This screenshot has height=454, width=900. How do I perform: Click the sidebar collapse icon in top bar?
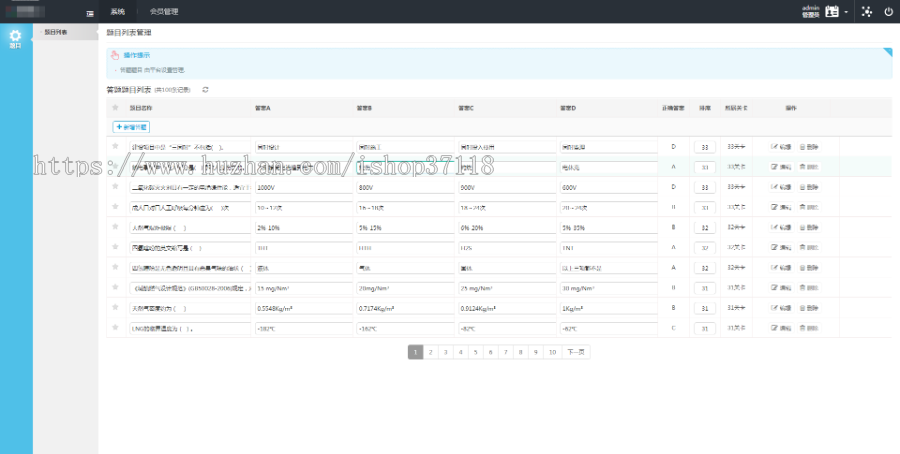pos(90,12)
